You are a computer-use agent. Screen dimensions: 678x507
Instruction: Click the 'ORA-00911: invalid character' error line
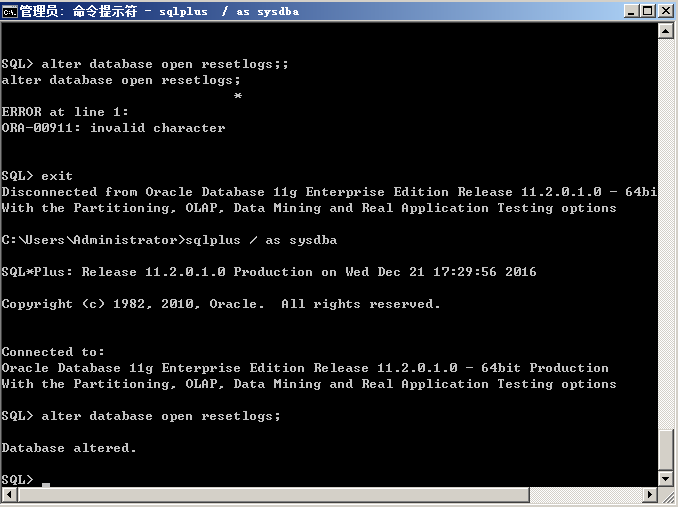click(113, 128)
